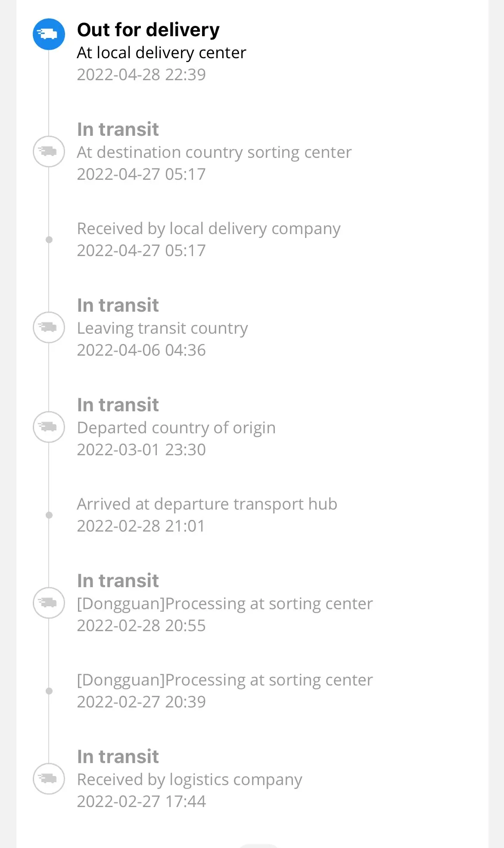
Task: Click Leaving transit country status text
Action: click(x=162, y=328)
